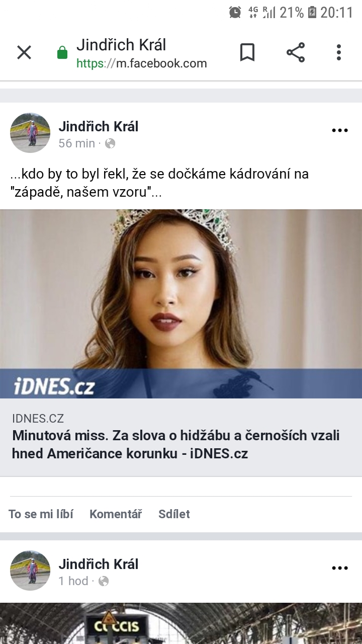Screen dimensions: 362x644
Task: Tap Sdílet to share the post
Action: (x=174, y=514)
